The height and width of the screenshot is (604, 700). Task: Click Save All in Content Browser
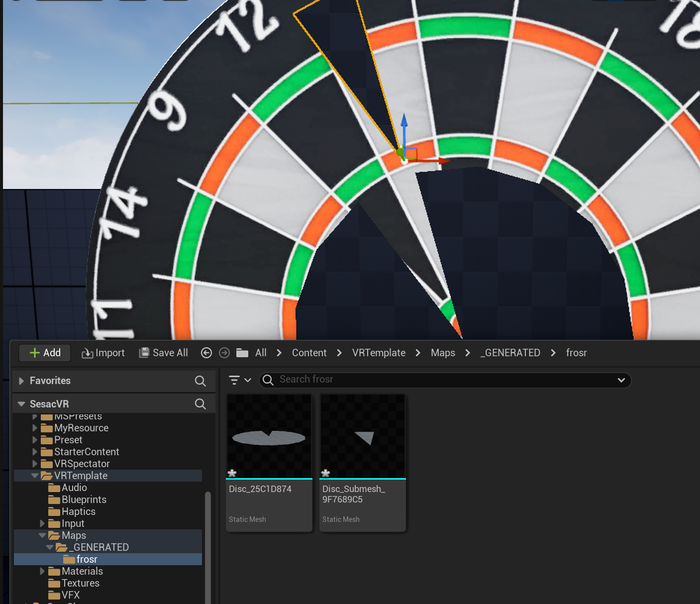pos(163,353)
